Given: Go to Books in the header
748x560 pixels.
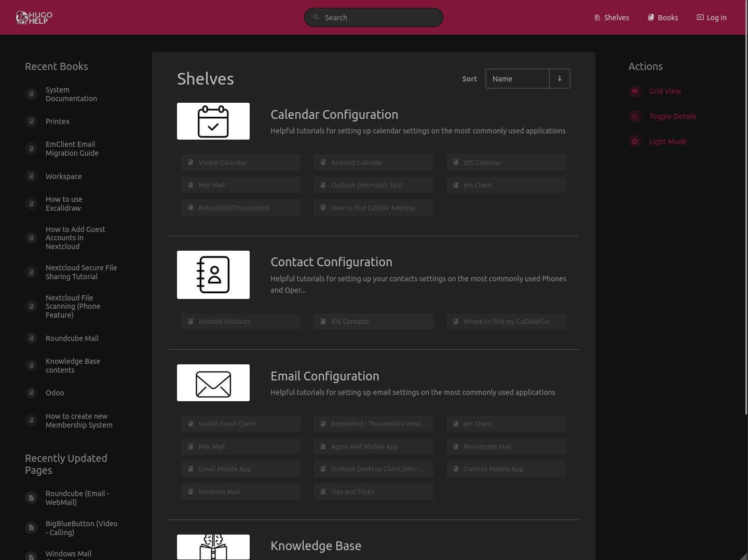Looking at the screenshot, I should 663,18.
